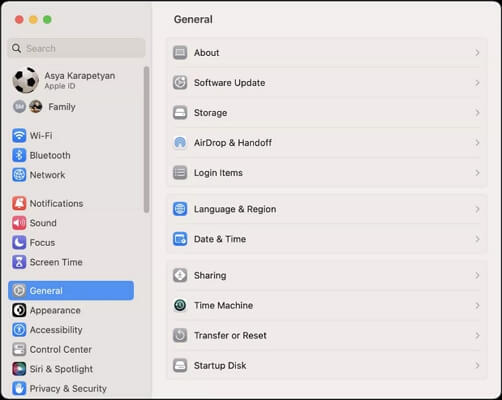This screenshot has height=400, width=502.
Task: Click the Startup Disk drive icon
Action: 180,365
